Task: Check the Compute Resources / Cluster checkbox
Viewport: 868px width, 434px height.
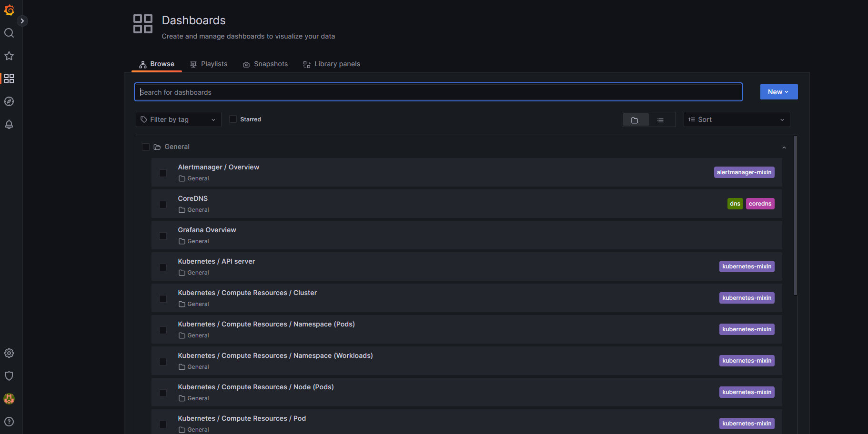Action: point(163,299)
